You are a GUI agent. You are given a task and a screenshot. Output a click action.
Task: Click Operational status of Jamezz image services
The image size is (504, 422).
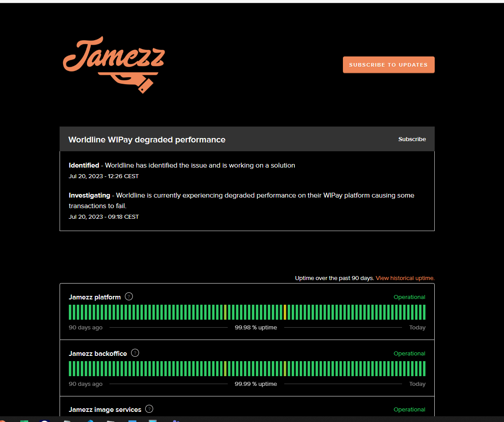(x=410, y=410)
